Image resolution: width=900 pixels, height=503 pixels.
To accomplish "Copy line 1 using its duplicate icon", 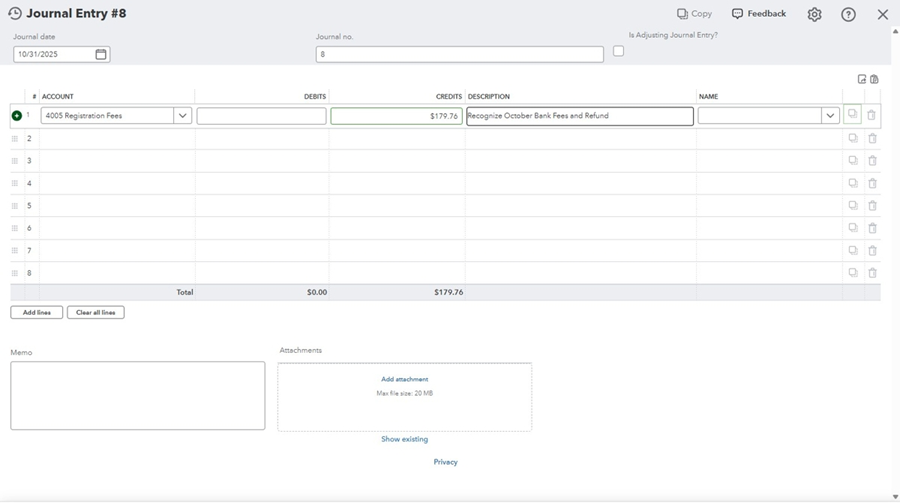I will click(x=853, y=115).
